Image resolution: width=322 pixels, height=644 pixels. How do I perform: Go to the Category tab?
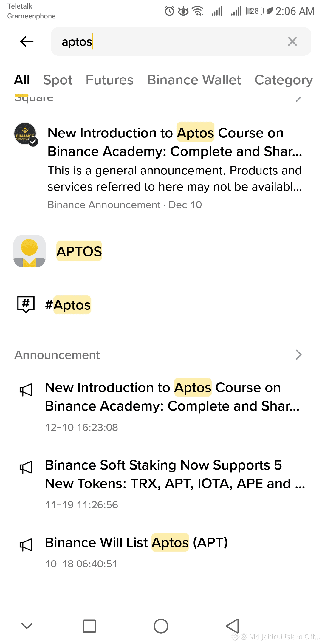click(x=283, y=80)
